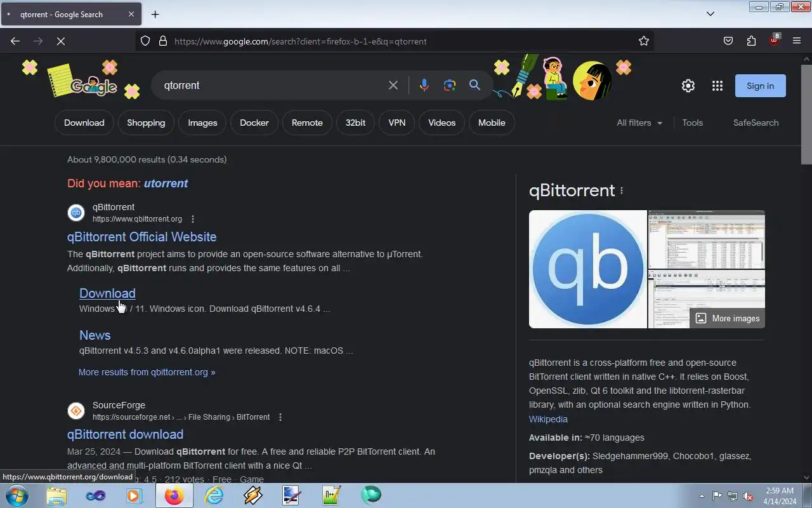Open qBittorrent Official Website result
The image size is (812, 508).
click(141, 237)
